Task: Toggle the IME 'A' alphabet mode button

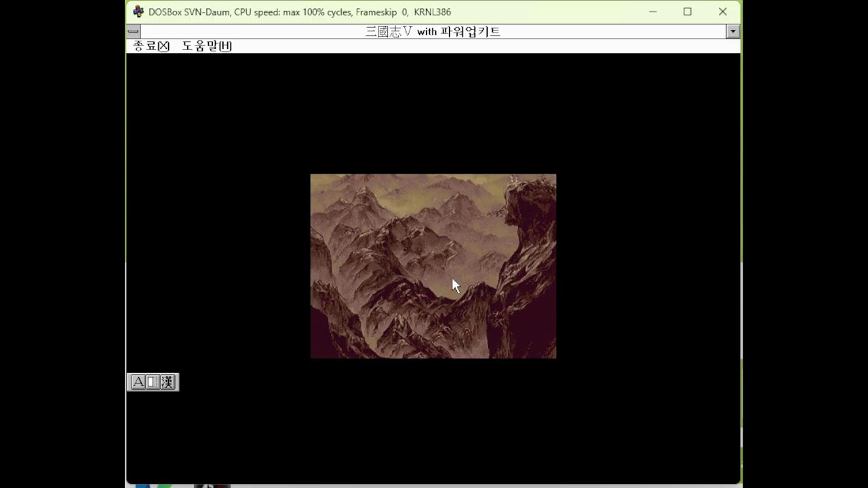Action: click(138, 382)
